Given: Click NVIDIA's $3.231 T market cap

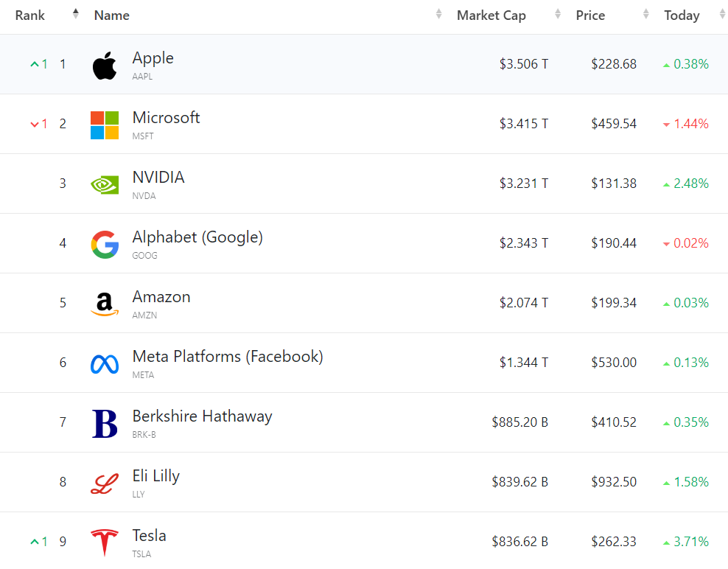Looking at the screenshot, I should click(x=523, y=184).
